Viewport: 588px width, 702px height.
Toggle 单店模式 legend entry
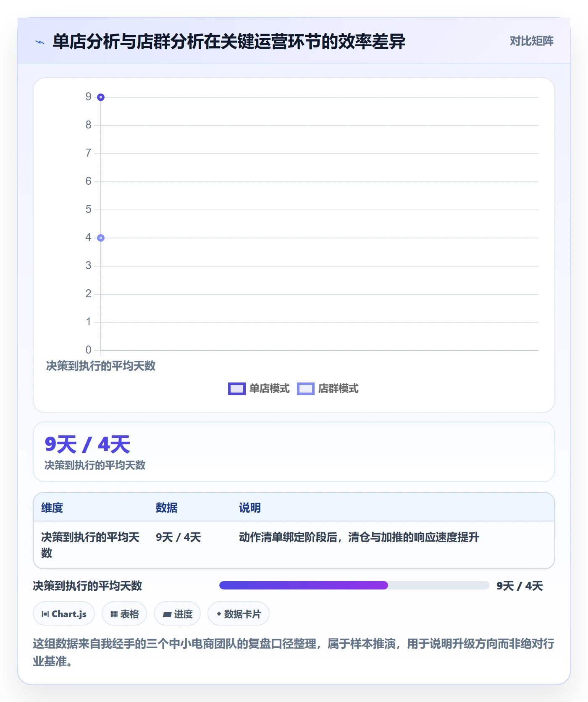coord(259,389)
